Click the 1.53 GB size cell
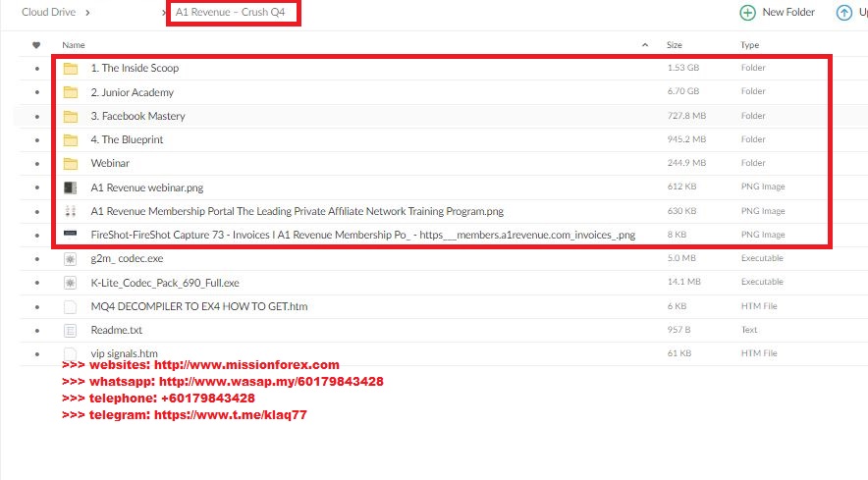The width and height of the screenshot is (868, 480). tap(683, 68)
